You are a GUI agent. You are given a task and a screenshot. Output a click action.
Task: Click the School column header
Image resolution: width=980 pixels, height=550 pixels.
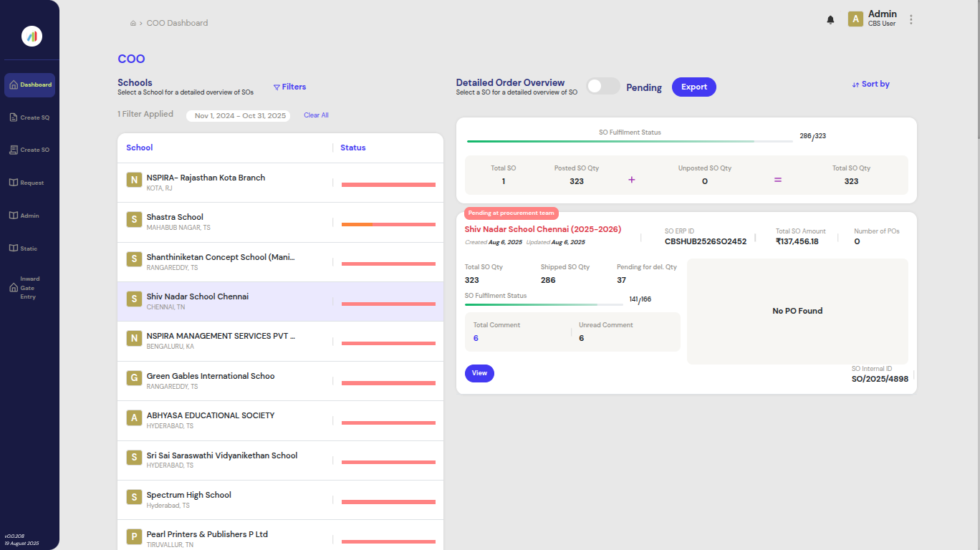point(140,148)
